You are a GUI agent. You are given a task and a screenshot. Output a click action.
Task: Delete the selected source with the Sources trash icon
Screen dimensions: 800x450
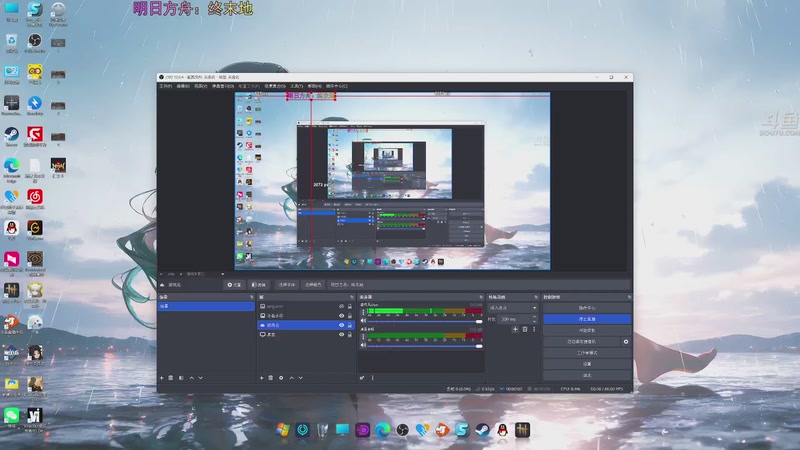point(271,378)
